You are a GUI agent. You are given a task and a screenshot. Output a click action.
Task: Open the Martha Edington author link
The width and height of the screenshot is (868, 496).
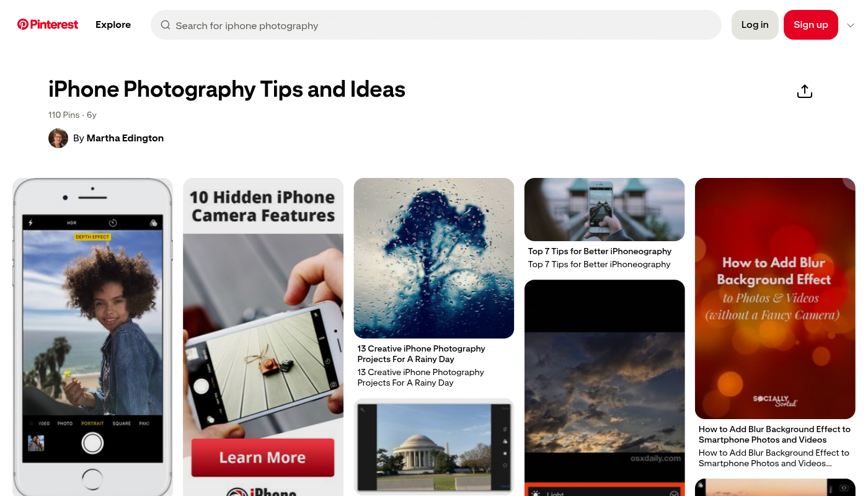[x=125, y=138]
